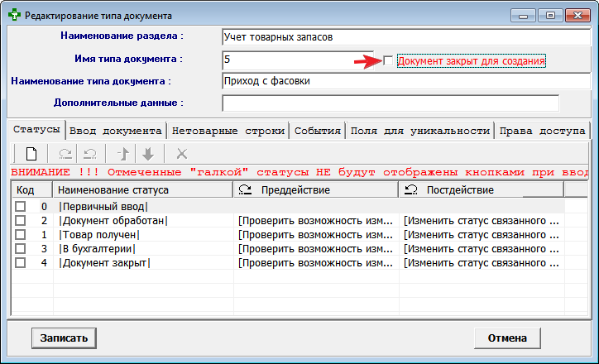Click the 'Преддействие' column header text
This screenshot has height=364, width=599.
pyautogui.click(x=295, y=189)
